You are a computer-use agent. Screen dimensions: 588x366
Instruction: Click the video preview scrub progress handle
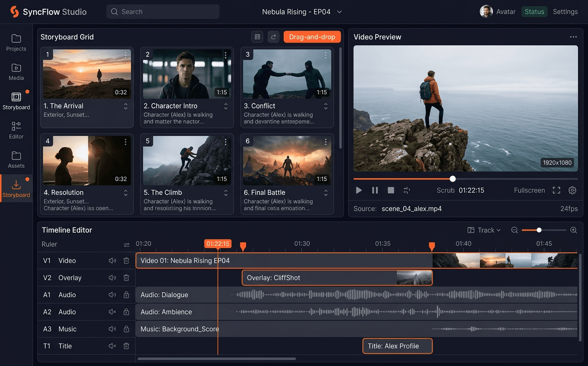tap(453, 179)
